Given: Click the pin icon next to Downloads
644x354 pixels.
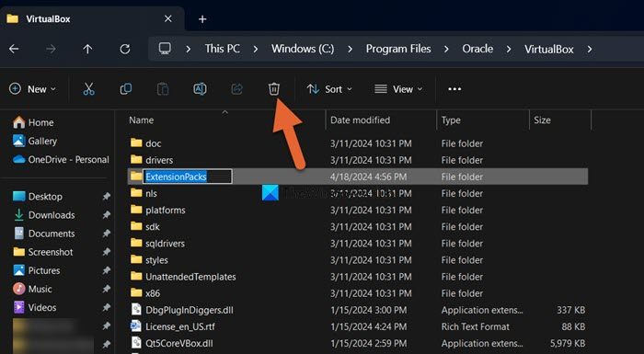Looking at the screenshot, I should pyautogui.click(x=107, y=215).
